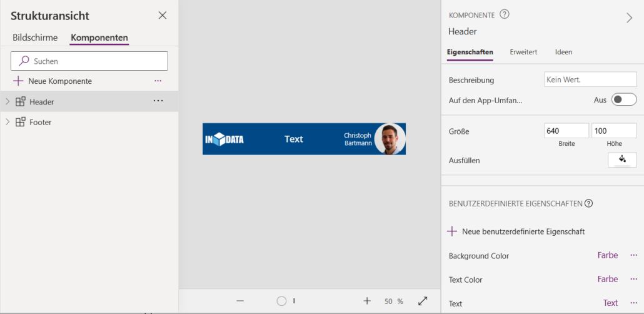The width and height of the screenshot is (644, 314).
Task: Open Background Color property options menu
Action: tap(633, 255)
